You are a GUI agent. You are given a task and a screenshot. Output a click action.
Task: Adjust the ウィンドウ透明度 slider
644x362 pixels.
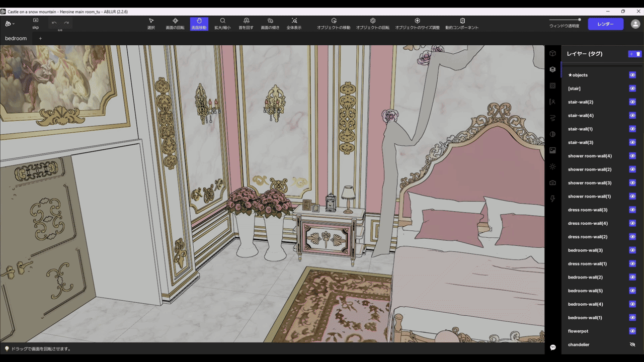click(x=565, y=20)
